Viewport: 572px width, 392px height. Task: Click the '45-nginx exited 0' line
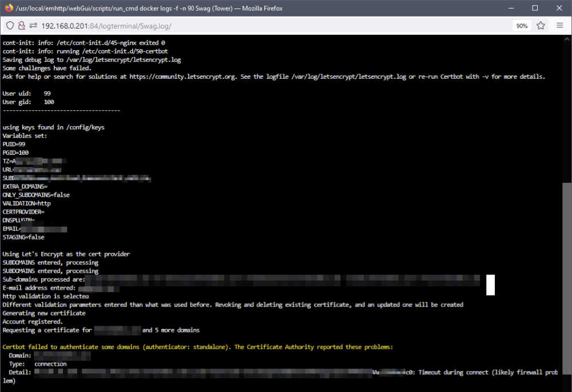tap(84, 43)
